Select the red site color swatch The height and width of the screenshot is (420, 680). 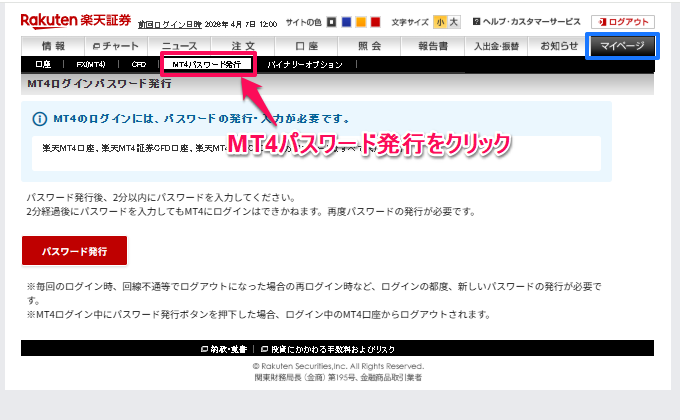(375, 21)
